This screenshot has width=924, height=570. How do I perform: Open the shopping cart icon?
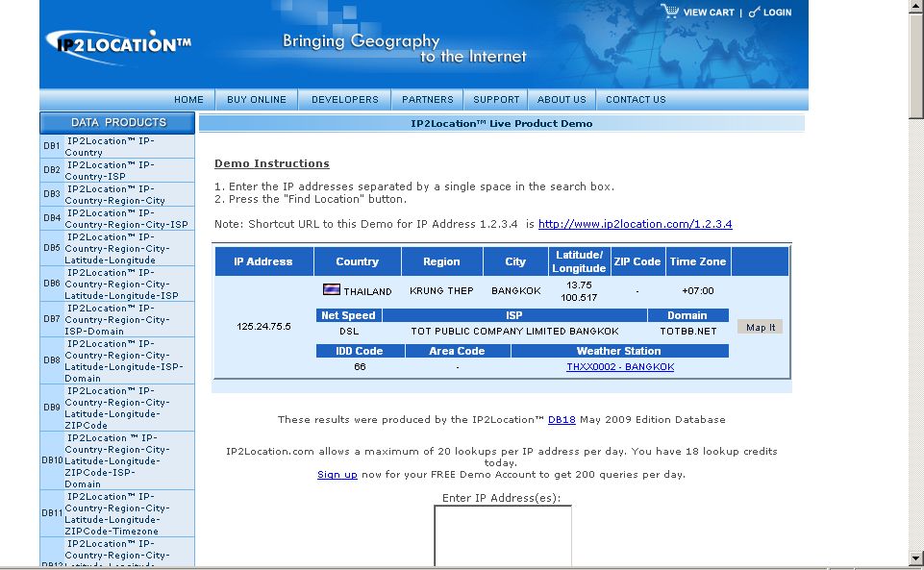tap(669, 12)
